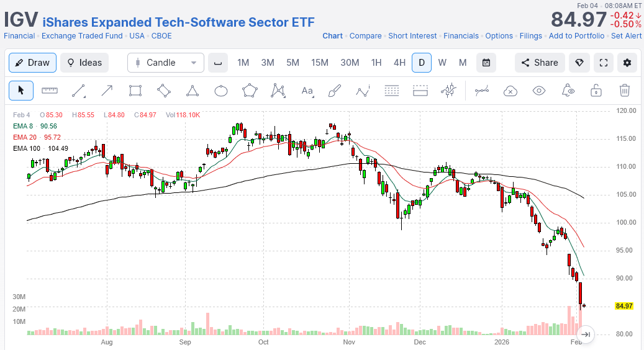
Task: Switch to 3M timeframe
Action: (268, 63)
